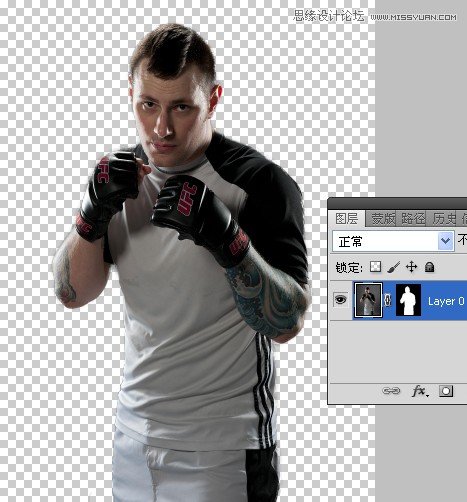Open the 正常 blend mode dropdown

click(393, 241)
